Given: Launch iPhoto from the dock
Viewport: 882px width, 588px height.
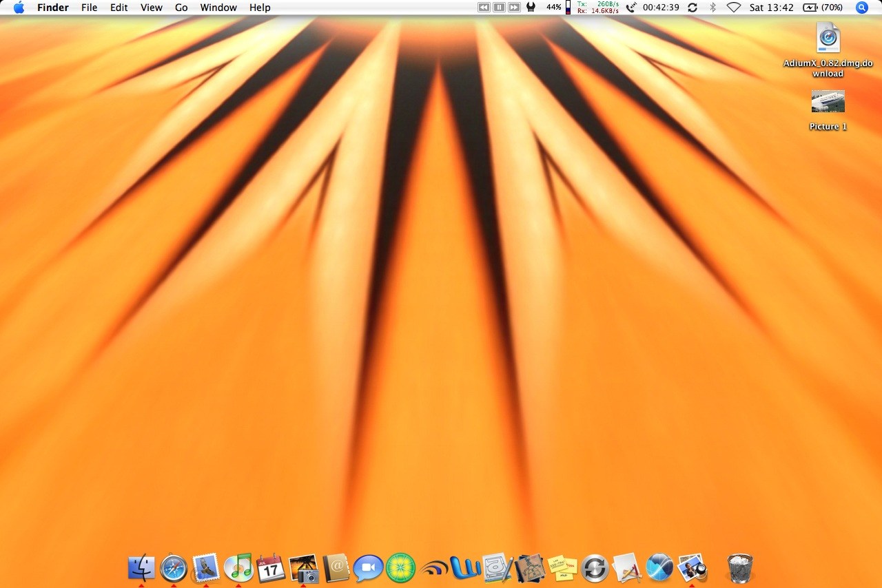Looking at the screenshot, I should [303, 568].
